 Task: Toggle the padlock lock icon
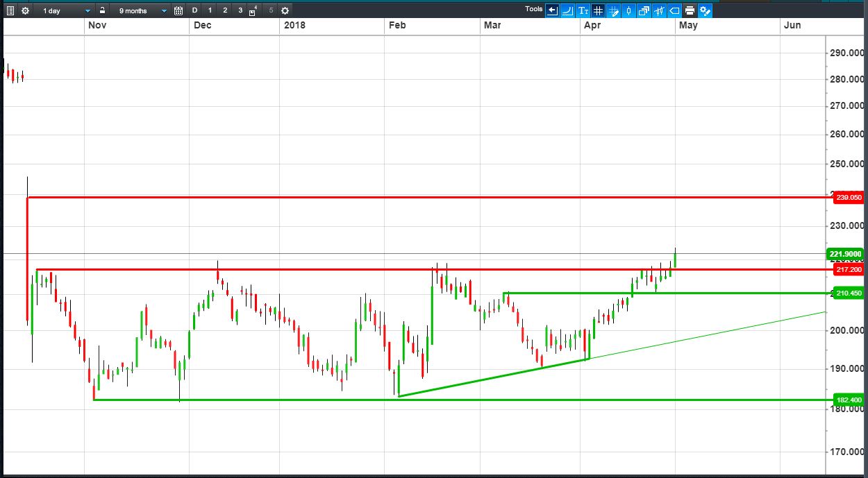pyautogui.click(x=102, y=10)
